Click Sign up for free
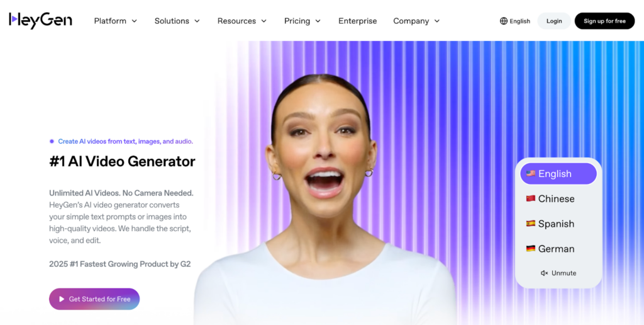644x325 pixels. coord(604,21)
